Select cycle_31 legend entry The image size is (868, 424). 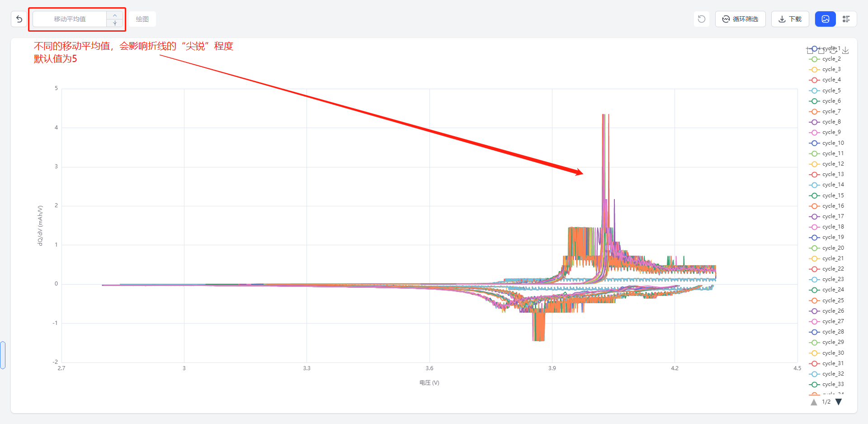[826, 363]
